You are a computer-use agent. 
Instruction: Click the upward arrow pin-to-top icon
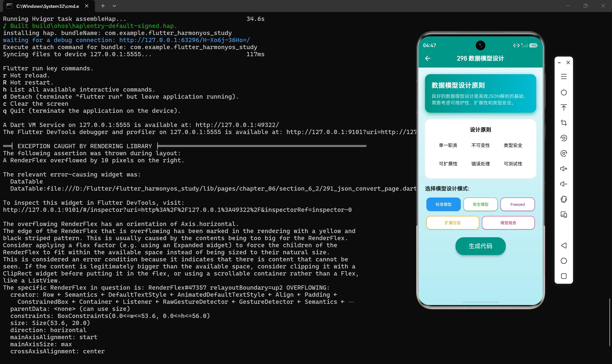point(564,107)
